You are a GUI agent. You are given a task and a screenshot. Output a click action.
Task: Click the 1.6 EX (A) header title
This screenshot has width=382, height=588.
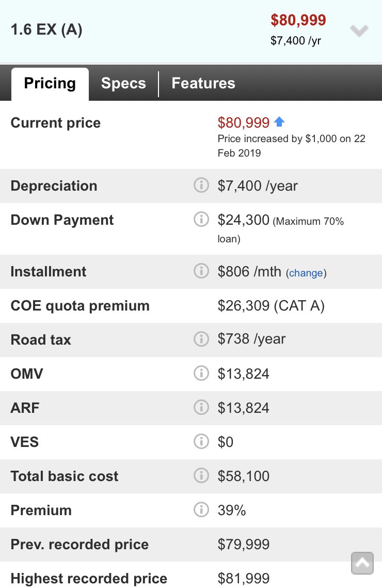tap(46, 30)
